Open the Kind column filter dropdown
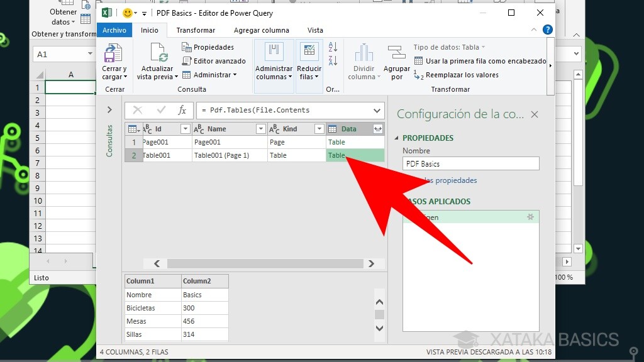The image size is (644, 362). click(x=319, y=129)
